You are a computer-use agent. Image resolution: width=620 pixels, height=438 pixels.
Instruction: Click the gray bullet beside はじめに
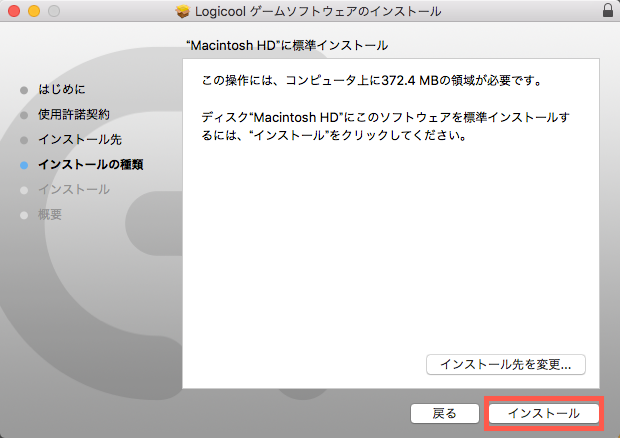pos(24,90)
